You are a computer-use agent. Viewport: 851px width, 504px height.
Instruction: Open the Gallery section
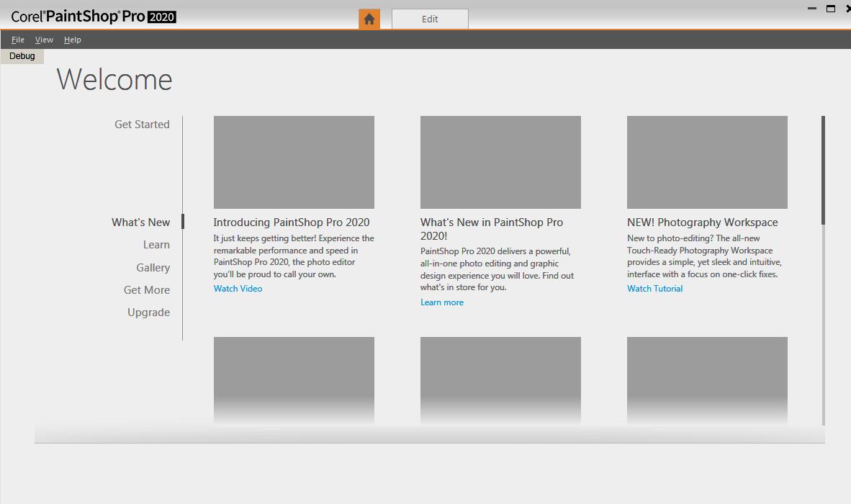click(153, 267)
